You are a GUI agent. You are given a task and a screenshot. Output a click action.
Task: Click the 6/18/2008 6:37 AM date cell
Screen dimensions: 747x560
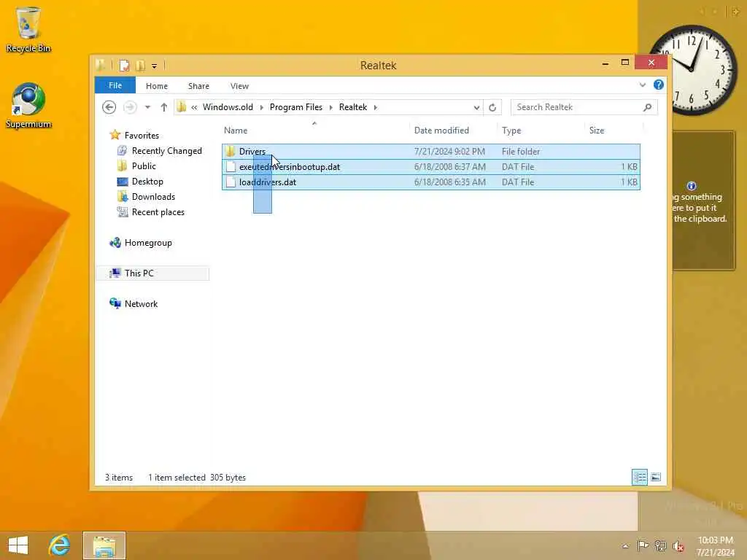[x=449, y=167]
